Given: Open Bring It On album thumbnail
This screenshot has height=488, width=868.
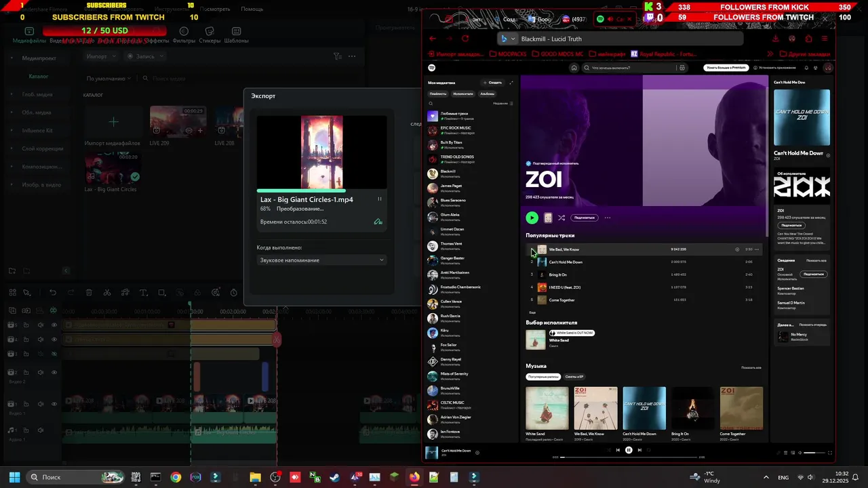Looking at the screenshot, I should [x=692, y=408].
